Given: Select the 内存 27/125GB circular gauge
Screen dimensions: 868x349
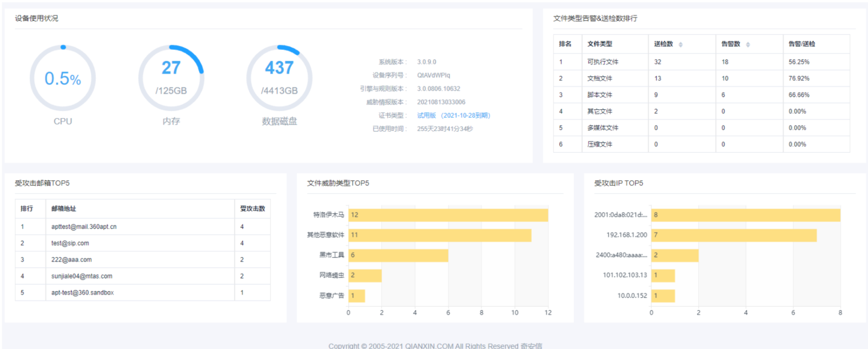Looking at the screenshot, I should [x=171, y=78].
